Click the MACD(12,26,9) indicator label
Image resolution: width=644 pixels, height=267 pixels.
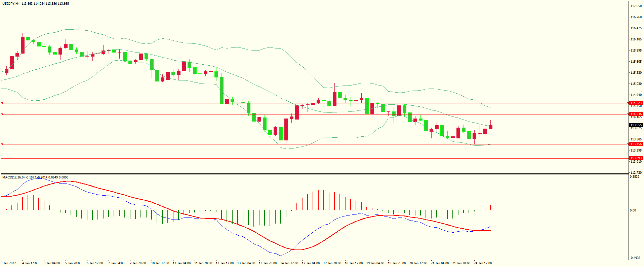[x=13, y=177]
